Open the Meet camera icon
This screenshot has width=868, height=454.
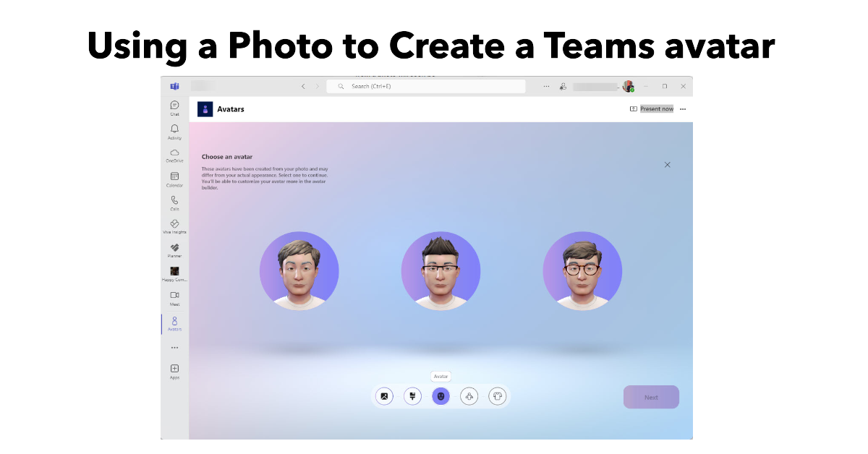174,296
